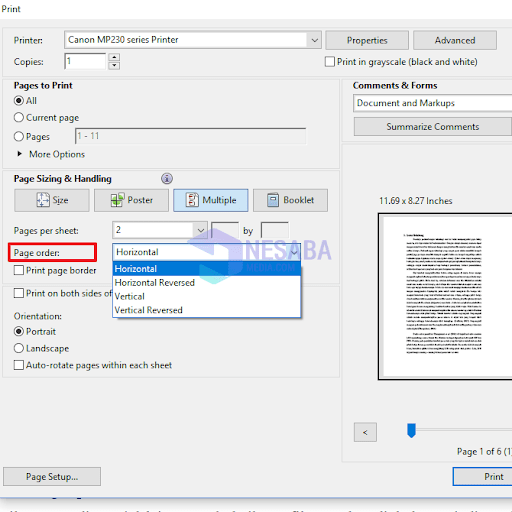
Task: Select the Size sizing option
Action: (x=52, y=200)
